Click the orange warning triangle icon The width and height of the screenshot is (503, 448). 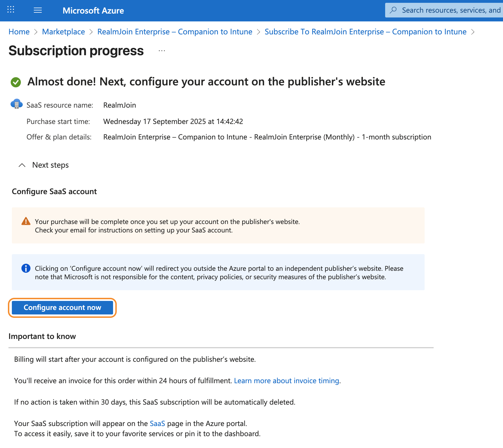coord(26,221)
